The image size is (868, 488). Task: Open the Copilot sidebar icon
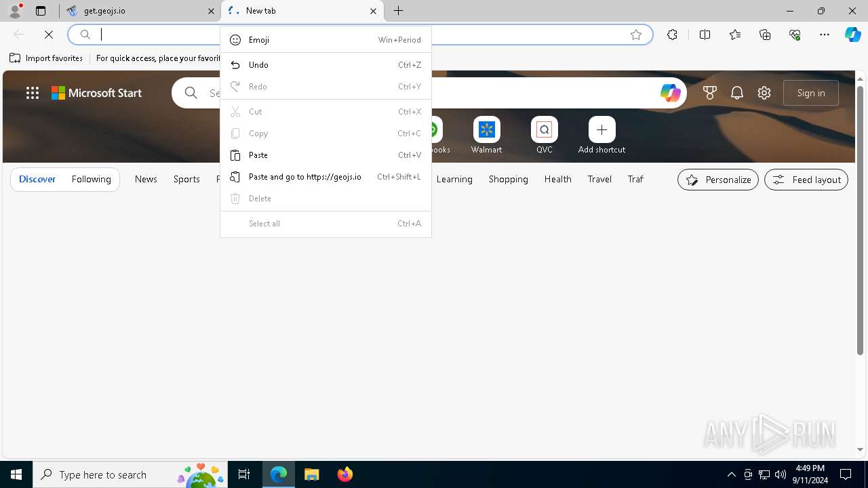[x=852, y=35]
